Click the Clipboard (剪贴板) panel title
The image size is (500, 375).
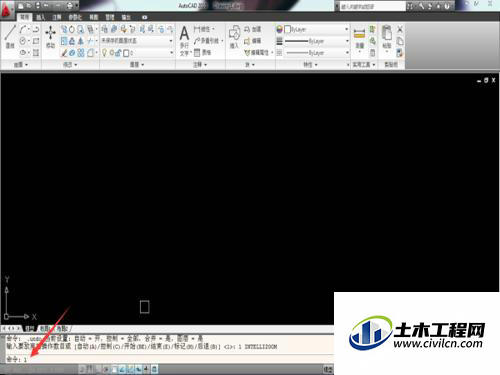391,65
